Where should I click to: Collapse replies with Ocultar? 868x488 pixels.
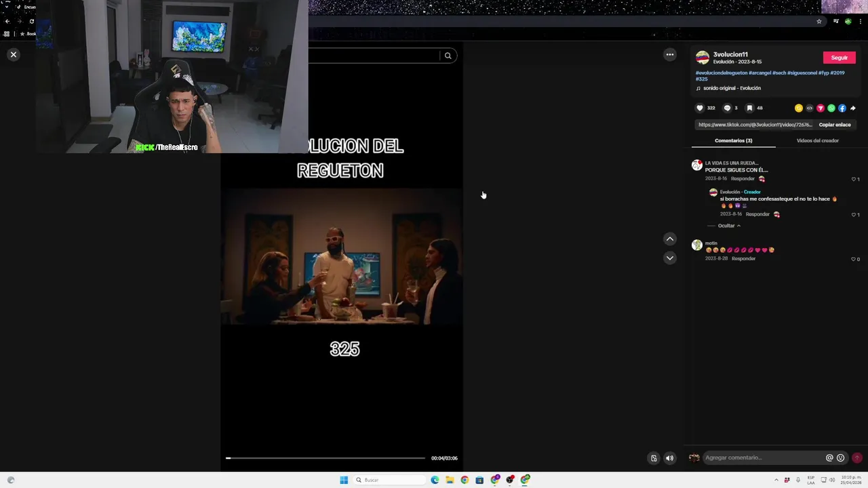tap(729, 226)
